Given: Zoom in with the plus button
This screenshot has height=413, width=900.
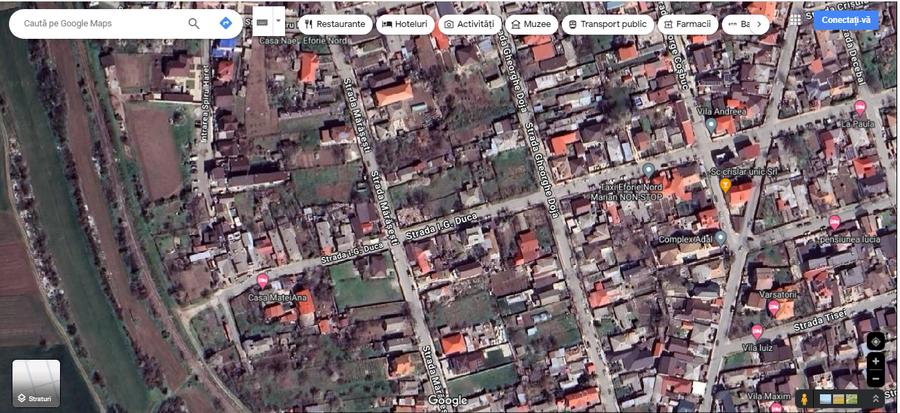Looking at the screenshot, I should click(x=875, y=361).
